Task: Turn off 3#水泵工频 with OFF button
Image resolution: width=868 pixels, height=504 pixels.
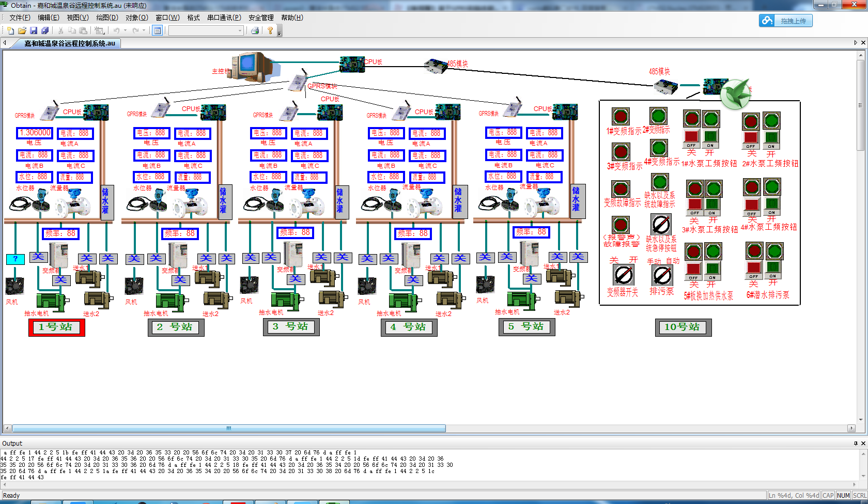Action: (x=695, y=206)
